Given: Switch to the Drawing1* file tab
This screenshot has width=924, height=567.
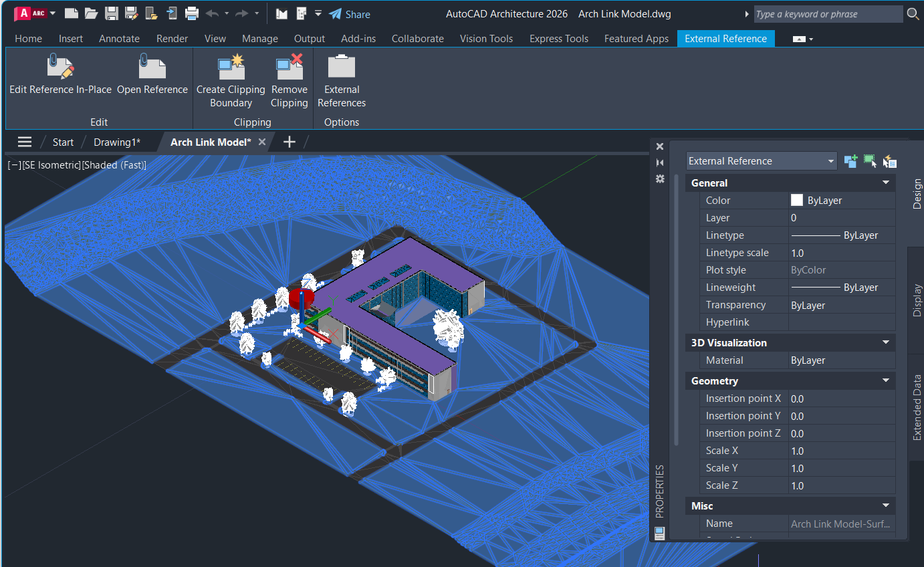Looking at the screenshot, I should [117, 142].
